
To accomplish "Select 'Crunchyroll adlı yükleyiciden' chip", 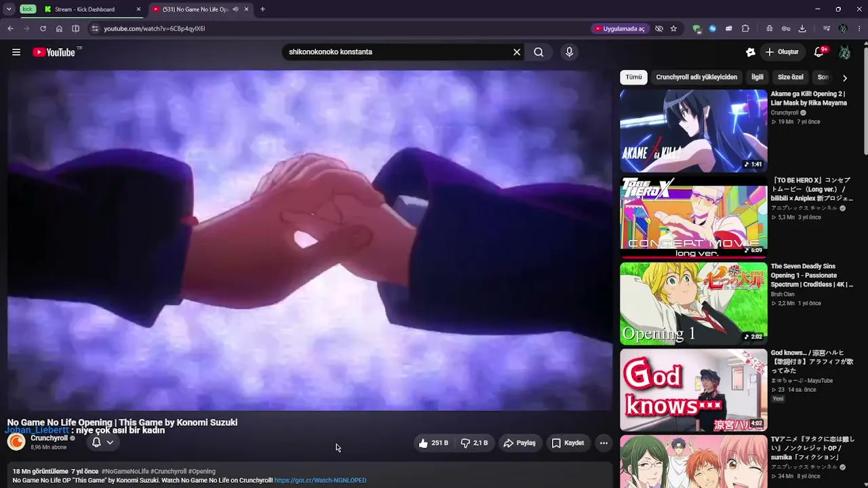I will click(696, 77).
